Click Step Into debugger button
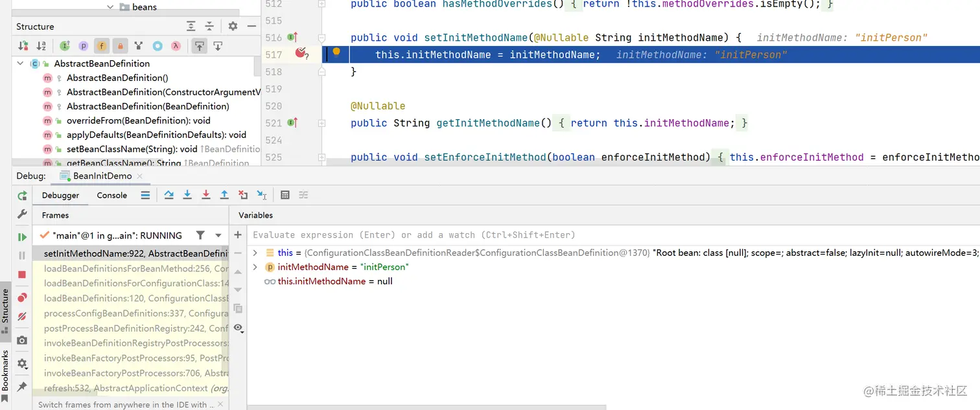 pyautogui.click(x=187, y=195)
